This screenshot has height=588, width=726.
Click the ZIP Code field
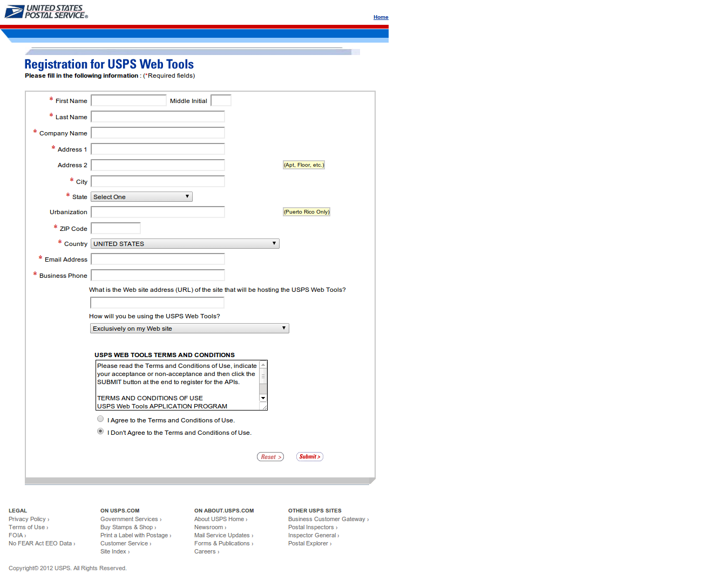116,228
